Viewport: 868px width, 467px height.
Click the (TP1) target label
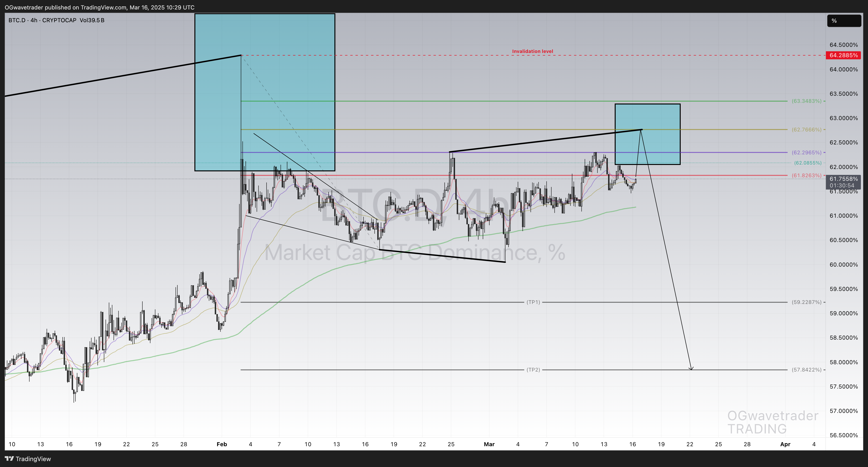(533, 302)
